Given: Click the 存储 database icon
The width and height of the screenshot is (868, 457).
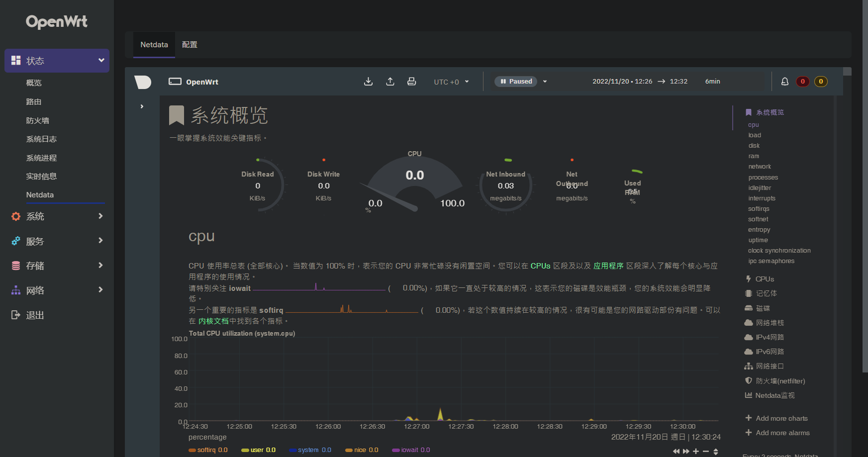Looking at the screenshot, I should [16, 266].
